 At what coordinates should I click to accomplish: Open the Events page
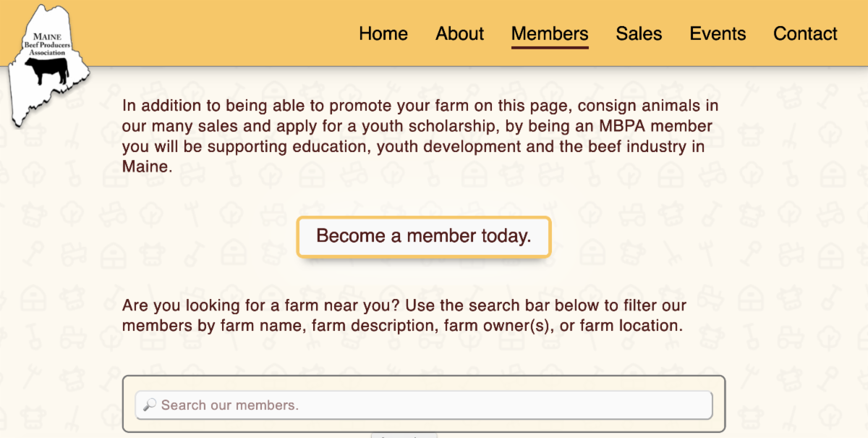[718, 34]
